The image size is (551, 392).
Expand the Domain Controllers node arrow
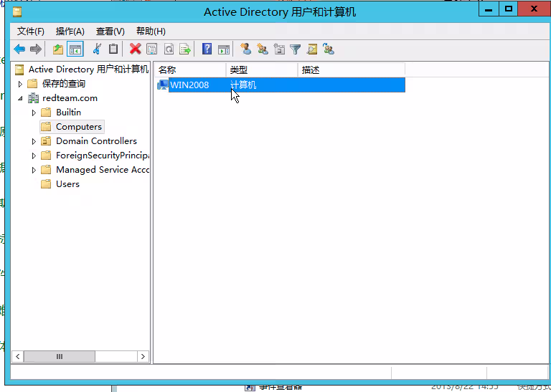pos(34,141)
